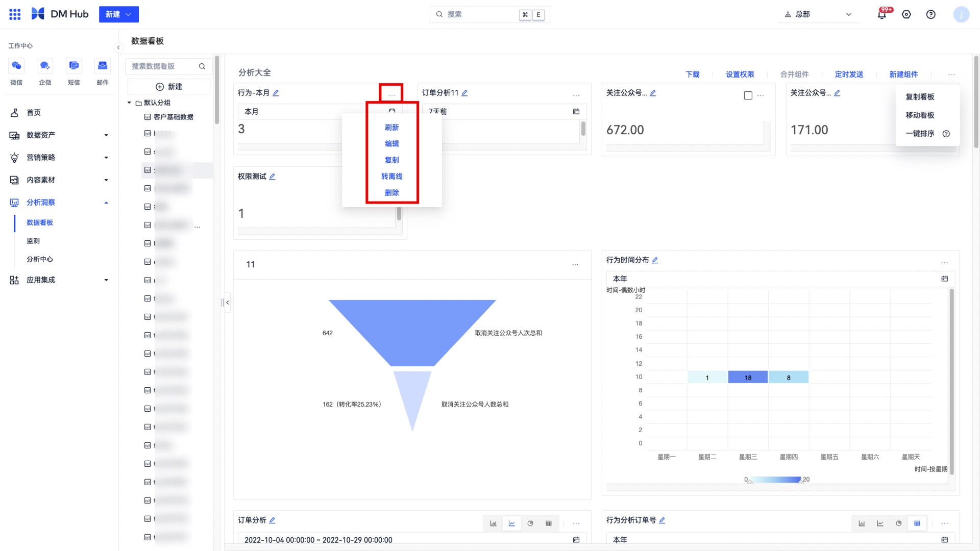980x551 pixels.
Task: Choose 复制 in the widget menu
Action: click(x=392, y=160)
